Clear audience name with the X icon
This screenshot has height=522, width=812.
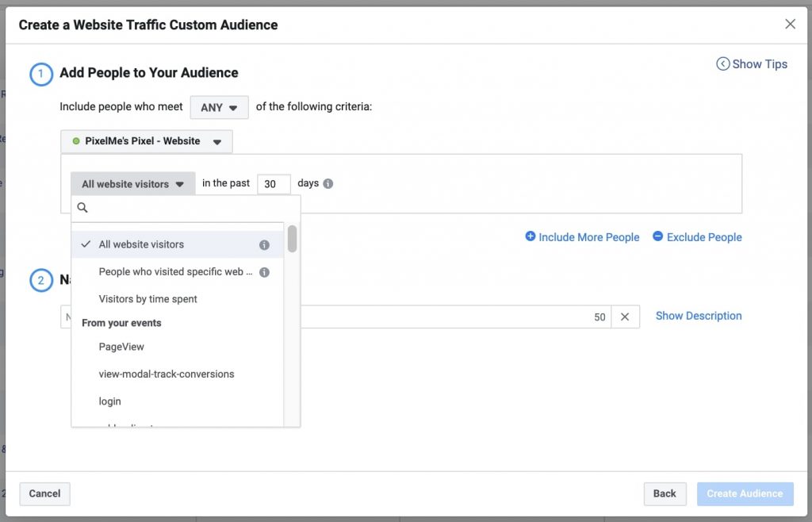[625, 317]
